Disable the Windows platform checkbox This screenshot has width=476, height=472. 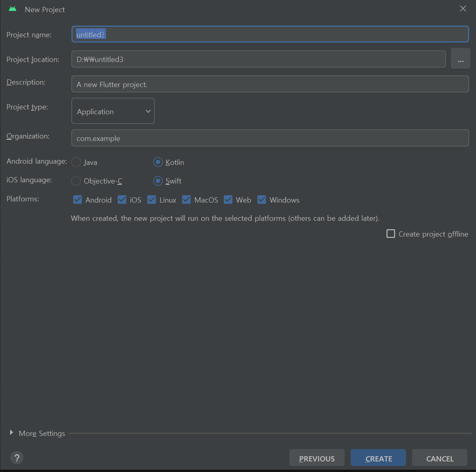(x=261, y=200)
